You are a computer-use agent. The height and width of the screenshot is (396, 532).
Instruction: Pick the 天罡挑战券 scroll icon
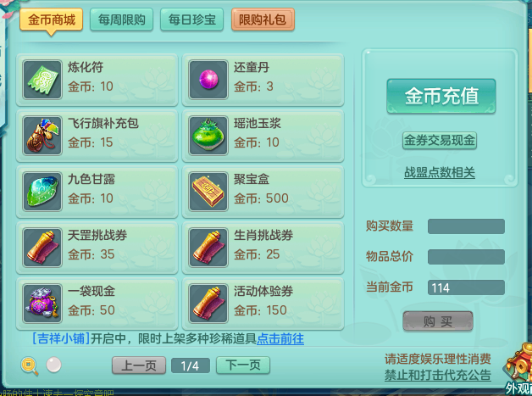[42, 248]
